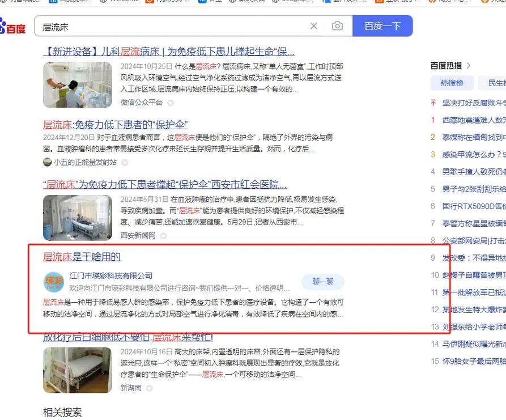The width and height of the screenshot is (506, 420).
Task: Clear the search box with the X icon
Action: (x=314, y=26)
